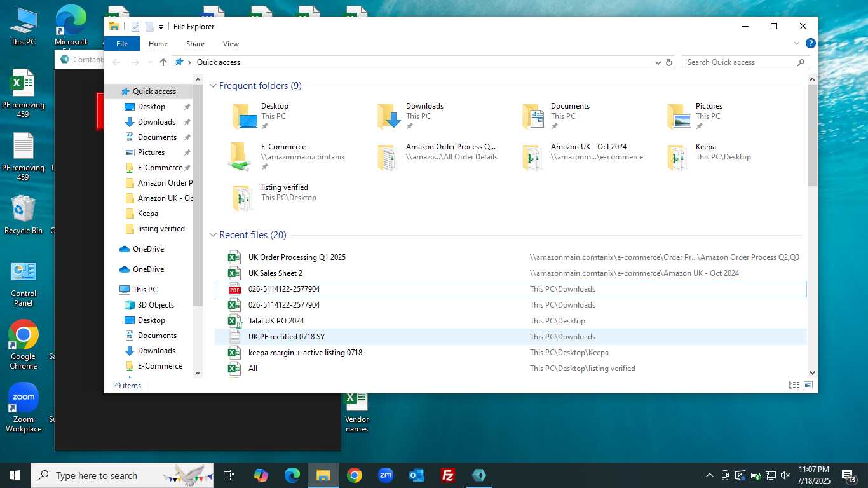Select UK Order Processing Q1 2025 file
The image size is (868, 488).
(x=511, y=257)
